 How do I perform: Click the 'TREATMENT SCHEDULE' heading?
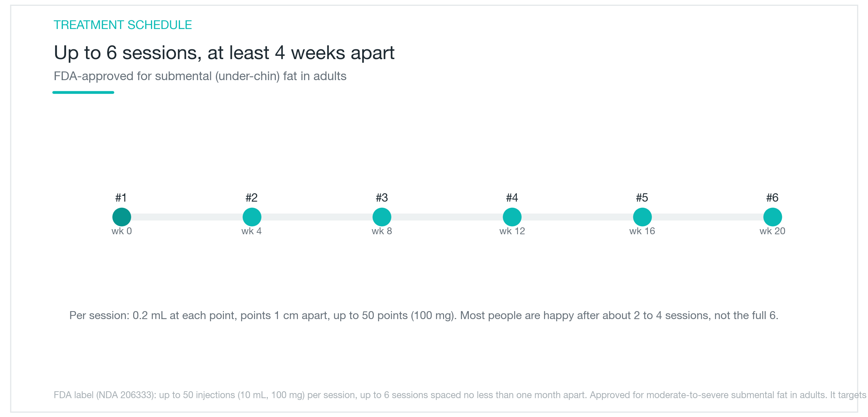(x=123, y=25)
